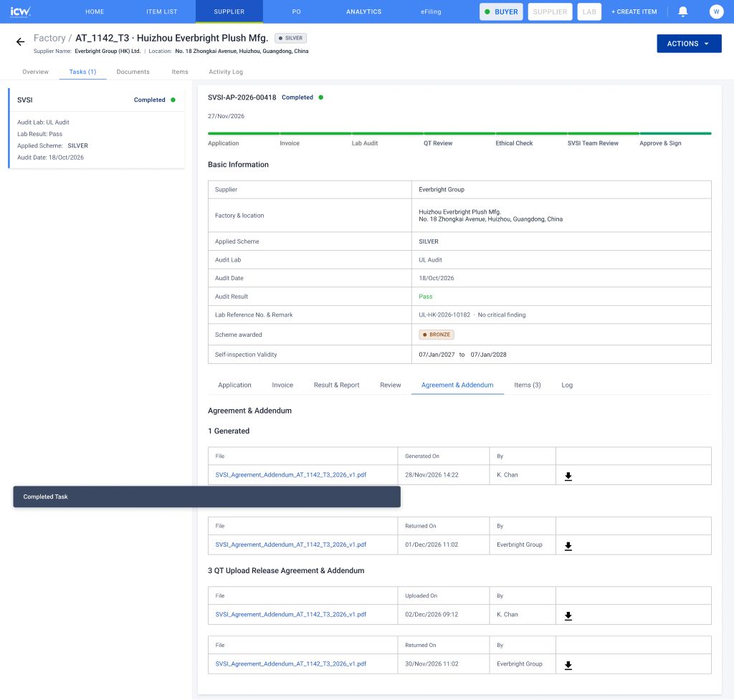This screenshot has width=734, height=700.
Task: Open the factory Items tab
Action: point(180,72)
